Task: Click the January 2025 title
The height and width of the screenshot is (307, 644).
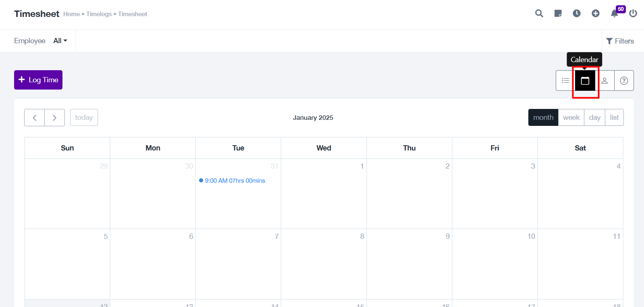Action: [313, 118]
